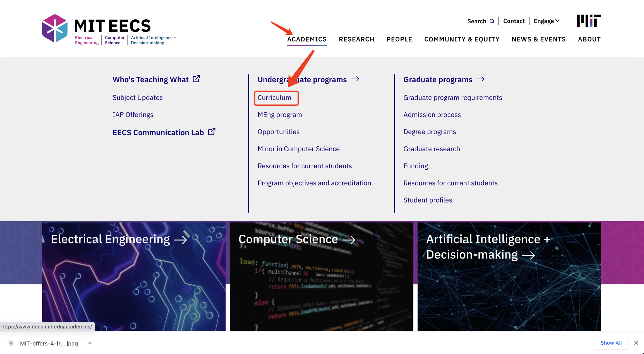Click the MIT EECS hexagon logo
Screen dimensions: 644x354
click(55, 28)
